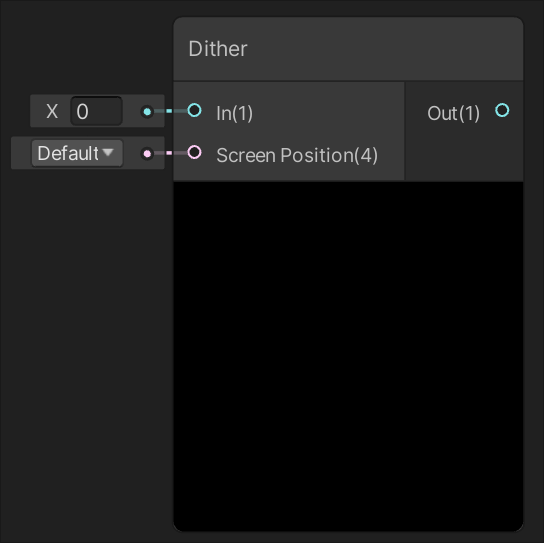Click the output panel area under Out(1)

[x=464, y=156]
